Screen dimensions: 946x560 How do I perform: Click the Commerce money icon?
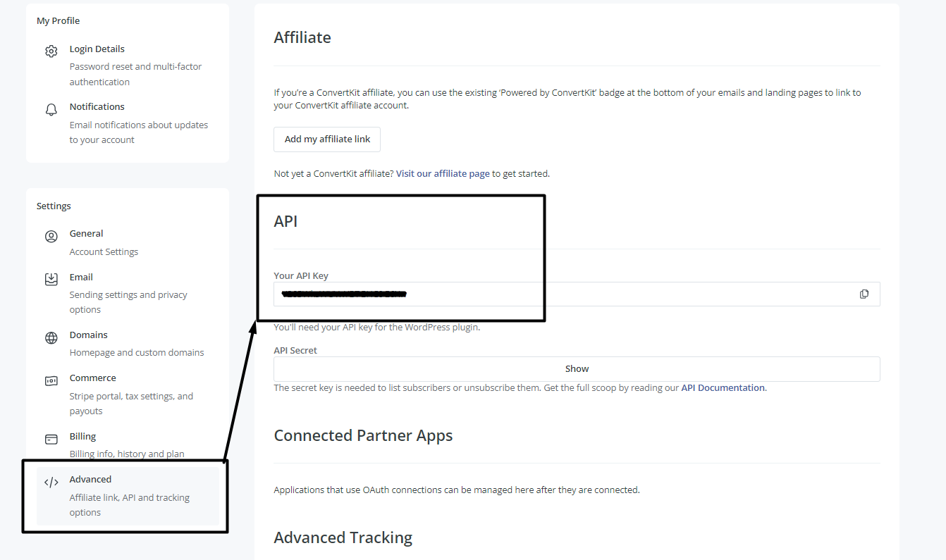pos(51,381)
